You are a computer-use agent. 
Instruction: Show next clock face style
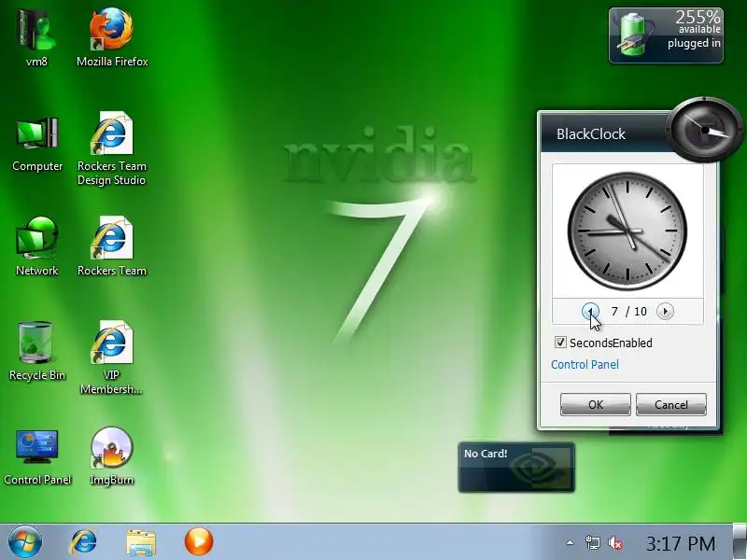click(x=665, y=312)
